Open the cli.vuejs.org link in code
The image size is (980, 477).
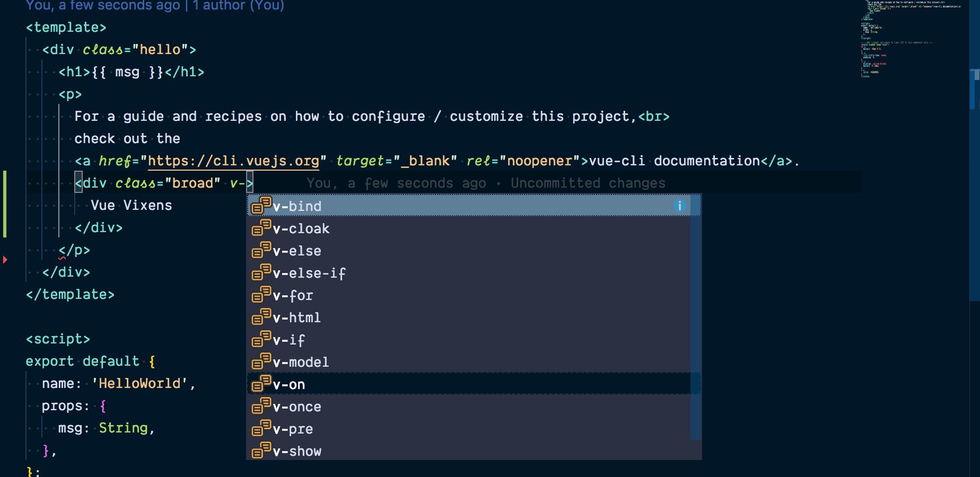[233, 161]
